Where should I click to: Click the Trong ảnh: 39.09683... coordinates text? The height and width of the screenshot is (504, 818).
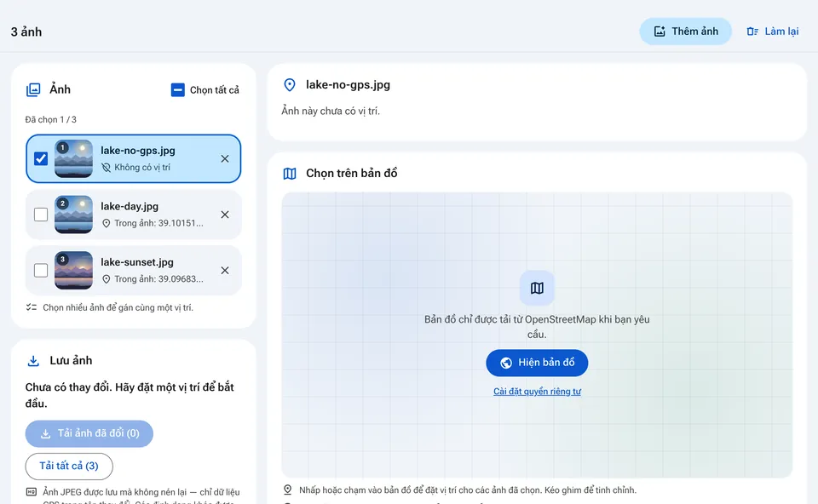tap(158, 279)
